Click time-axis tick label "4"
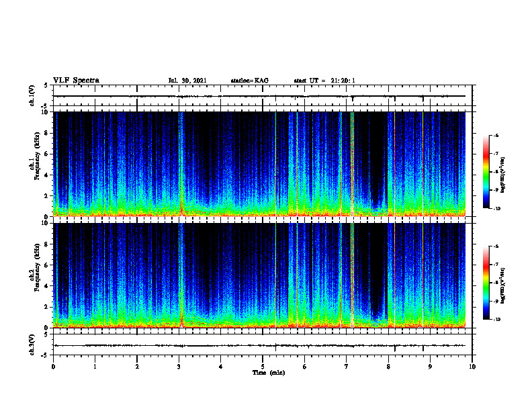532x411 pixels. pos(221,367)
